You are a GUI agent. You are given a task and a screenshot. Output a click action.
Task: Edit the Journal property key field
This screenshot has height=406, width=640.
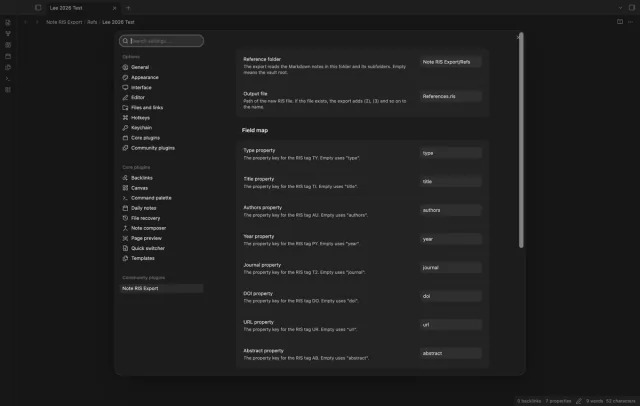pos(451,267)
